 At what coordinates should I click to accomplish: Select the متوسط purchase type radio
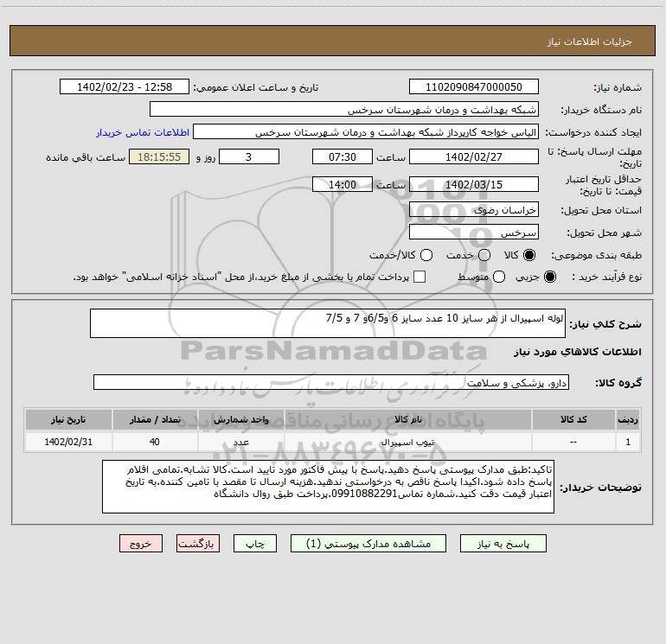(x=499, y=277)
